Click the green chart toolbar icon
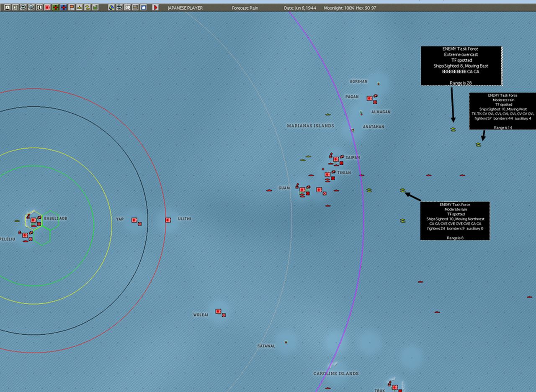This screenshot has width=536, height=392. point(95,8)
